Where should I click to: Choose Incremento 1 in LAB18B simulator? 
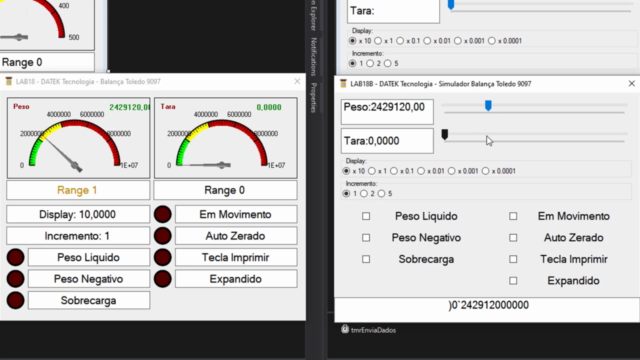[346, 193]
